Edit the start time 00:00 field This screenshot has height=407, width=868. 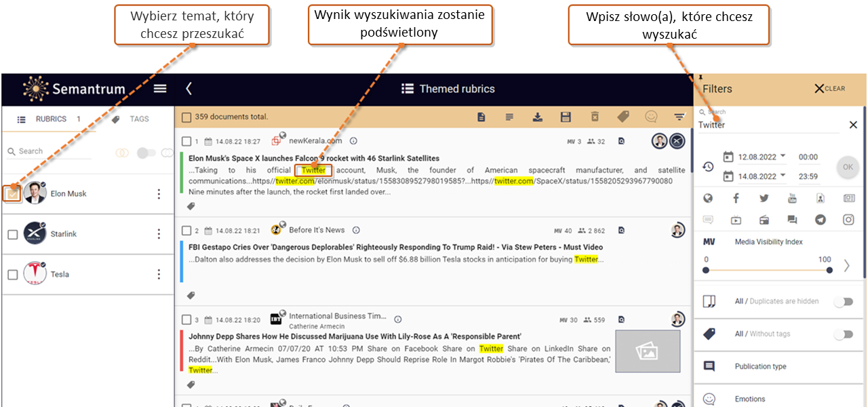coord(808,157)
